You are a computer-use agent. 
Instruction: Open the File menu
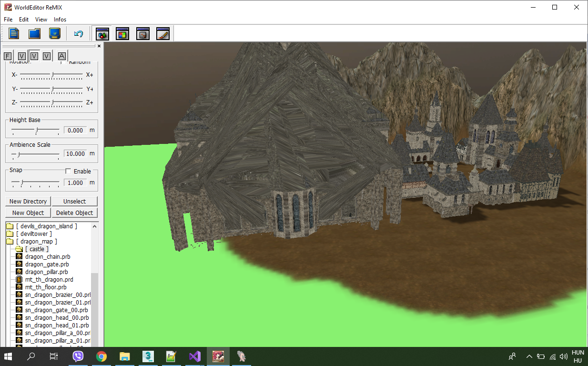click(8, 20)
